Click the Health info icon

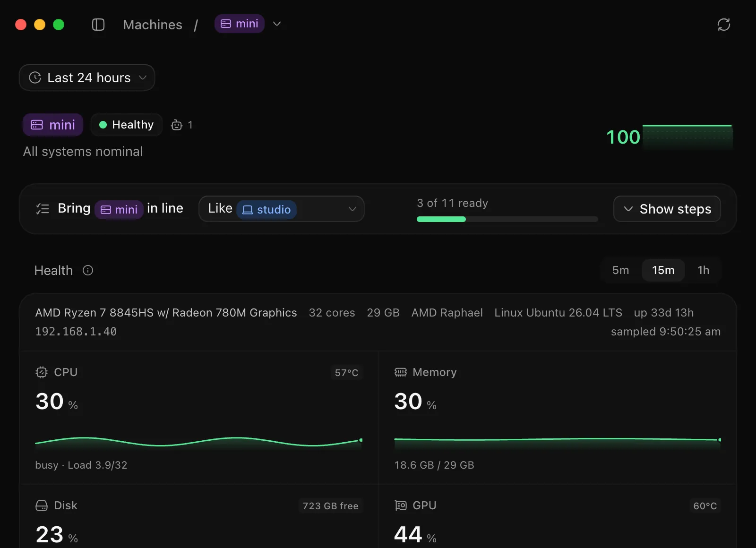(88, 270)
